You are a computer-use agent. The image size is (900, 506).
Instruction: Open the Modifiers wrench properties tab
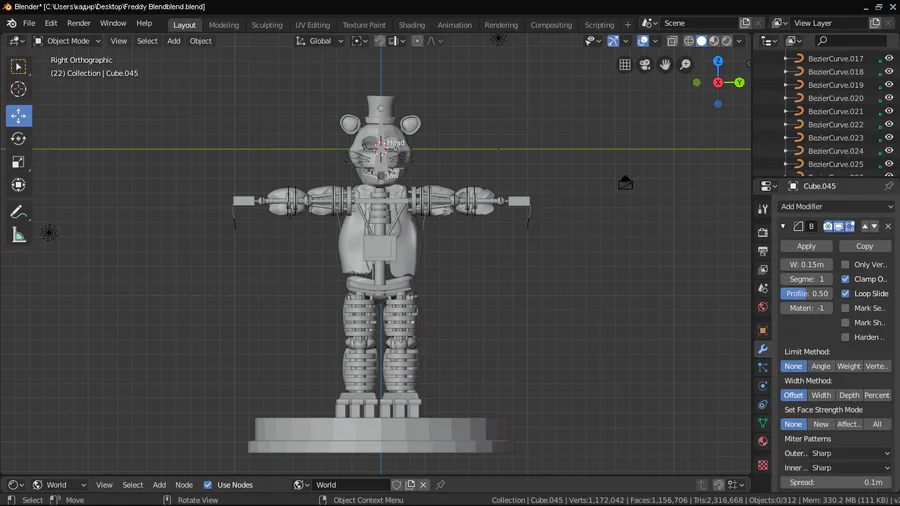(x=762, y=349)
